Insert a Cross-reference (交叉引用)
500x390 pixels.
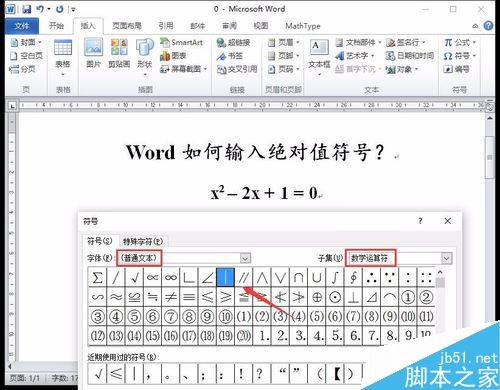click(237, 69)
